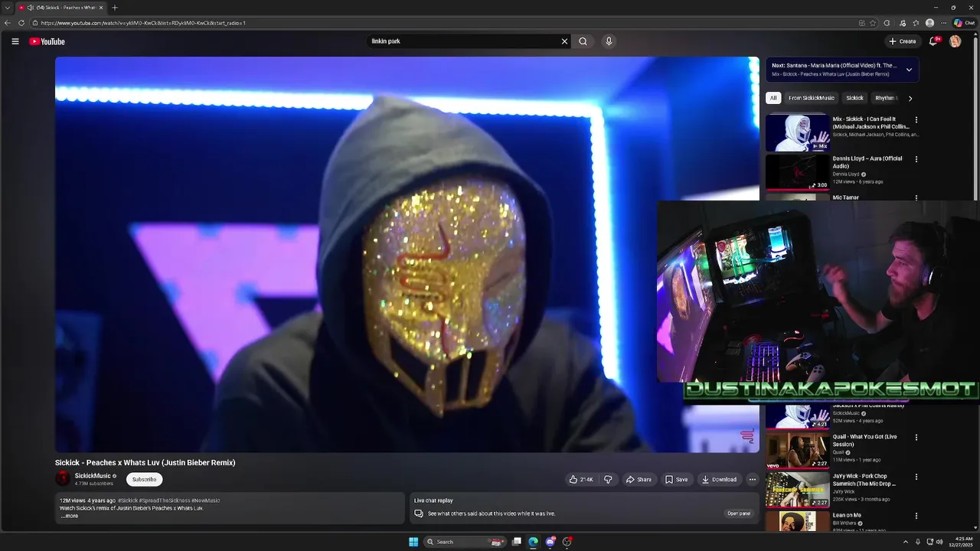This screenshot has width=980, height=551.
Task: Play JaVy Wick Pork Chop Sammich thumbnail
Action: 797,490
